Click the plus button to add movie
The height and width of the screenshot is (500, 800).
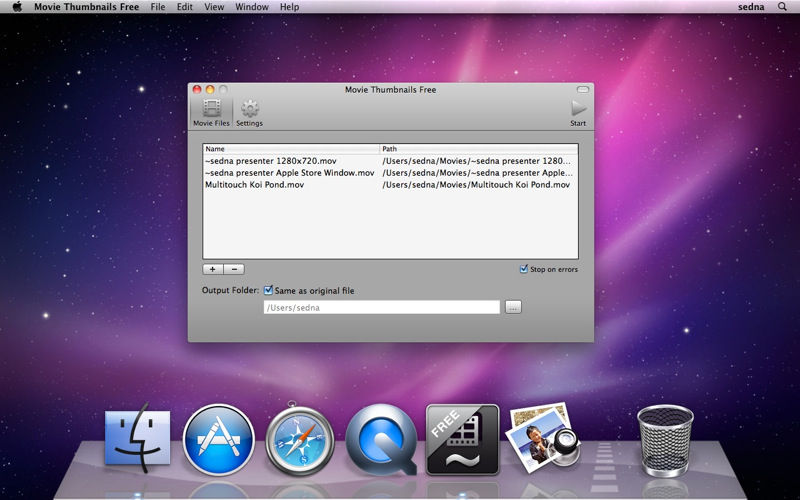pos(213,269)
